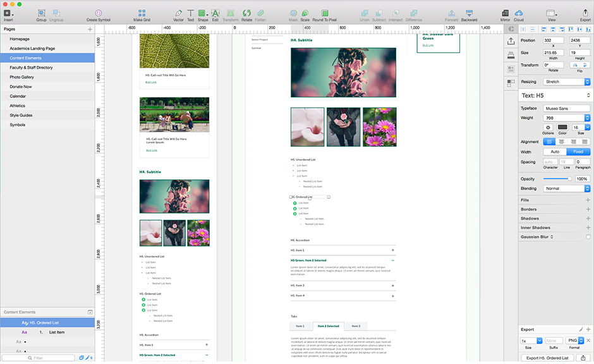Set text width to Auto

[x=555, y=152]
